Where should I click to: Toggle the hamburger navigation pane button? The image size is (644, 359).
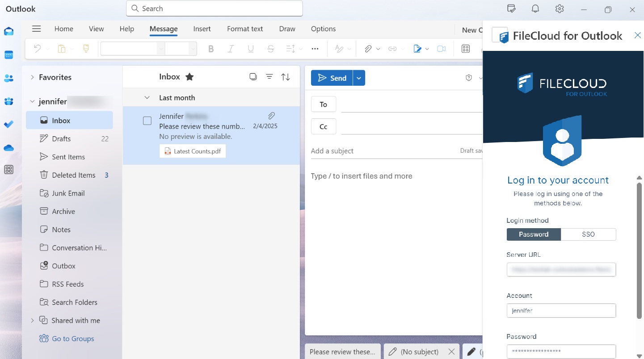coord(37,29)
